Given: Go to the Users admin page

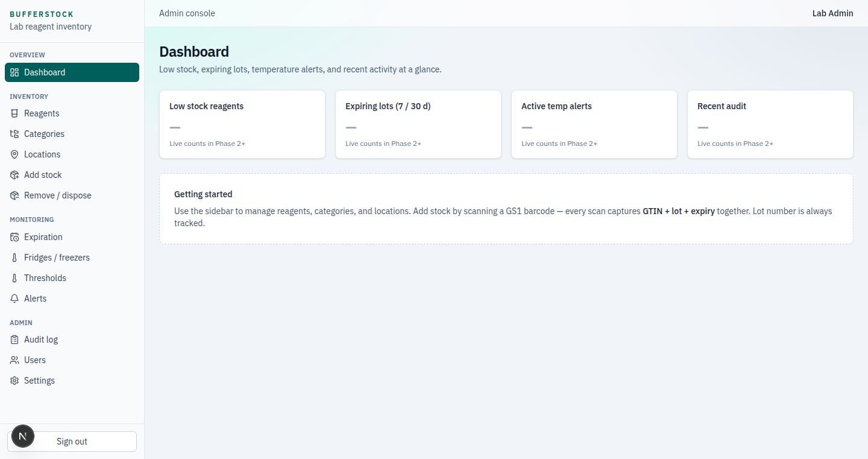Looking at the screenshot, I should (72, 360).
